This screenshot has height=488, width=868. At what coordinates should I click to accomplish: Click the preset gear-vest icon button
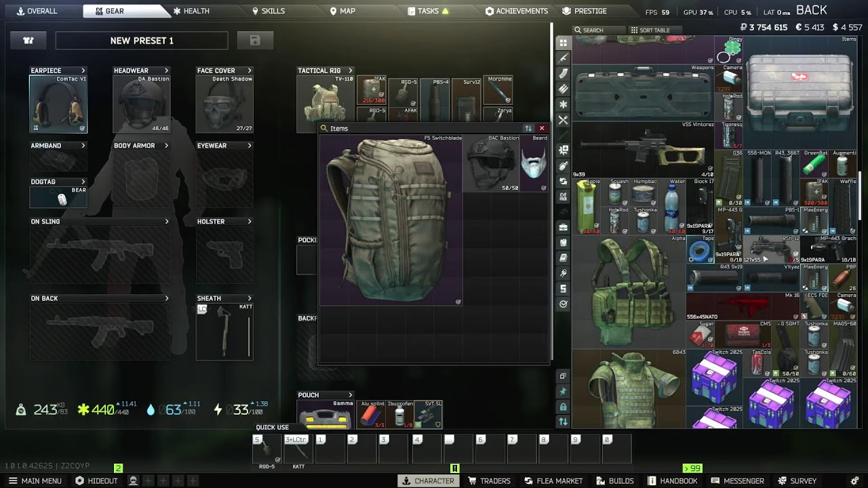tap(28, 41)
